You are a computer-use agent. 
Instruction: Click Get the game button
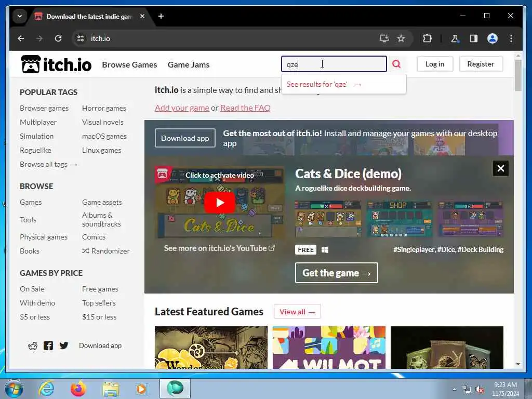[336, 273]
